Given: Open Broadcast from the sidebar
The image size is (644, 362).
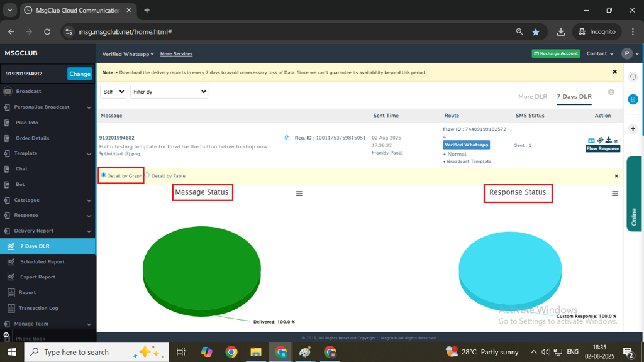Looking at the screenshot, I should [28, 92].
